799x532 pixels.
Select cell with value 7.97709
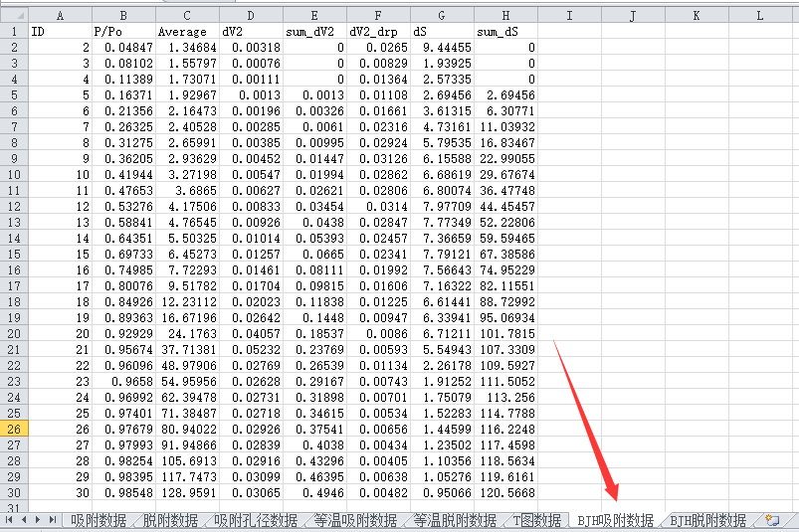[443, 206]
